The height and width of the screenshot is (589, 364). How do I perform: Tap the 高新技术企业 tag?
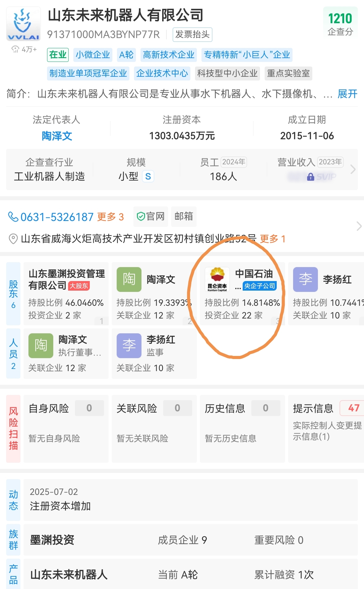[x=169, y=55]
